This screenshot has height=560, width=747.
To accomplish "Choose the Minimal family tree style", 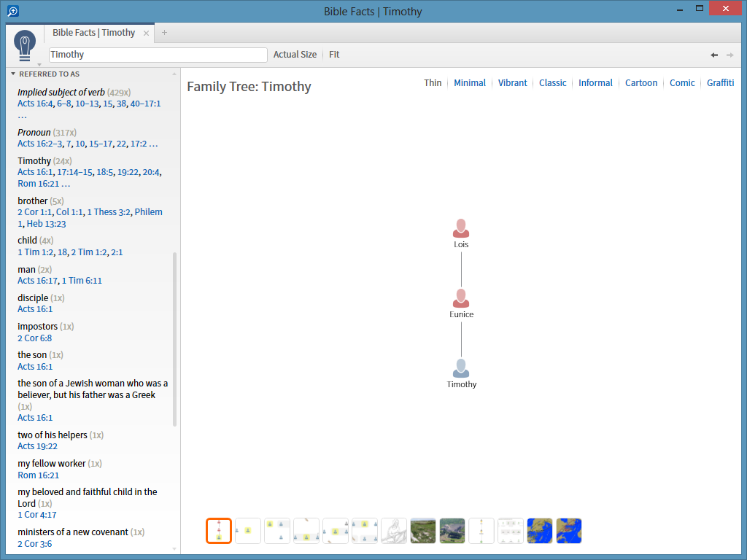I will point(470,83).
